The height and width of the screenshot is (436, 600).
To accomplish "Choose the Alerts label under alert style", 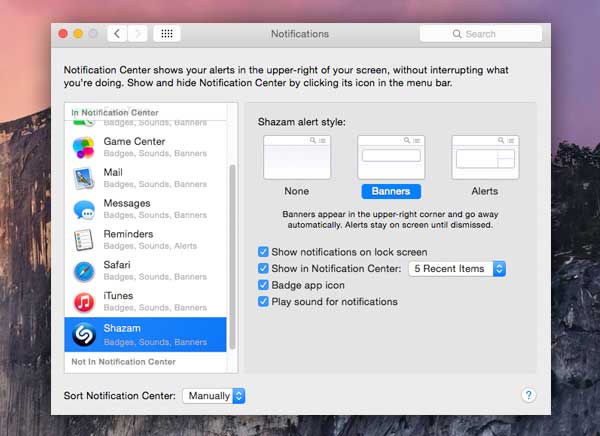I will 484,191.
